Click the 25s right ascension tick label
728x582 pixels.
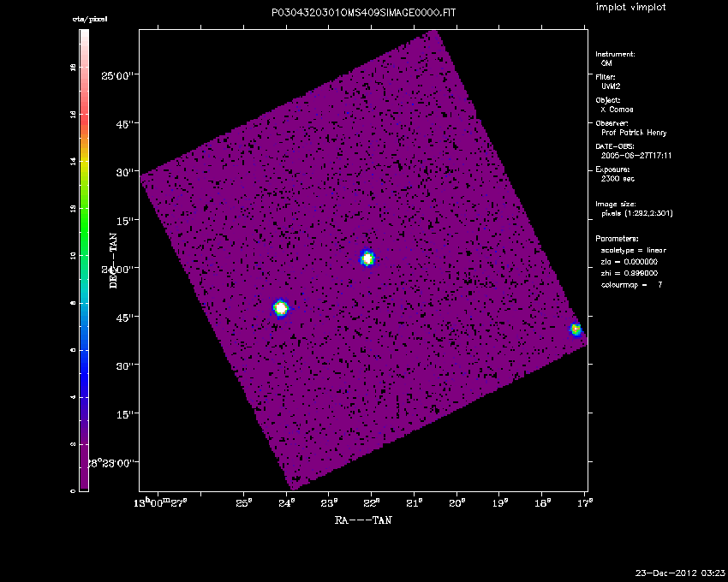click(244, 503)
